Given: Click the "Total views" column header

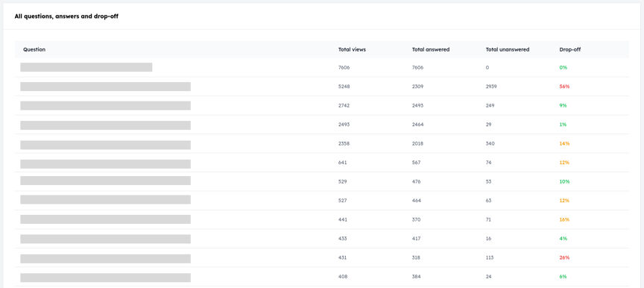Looking at the screenshot, I should [352, 50].
